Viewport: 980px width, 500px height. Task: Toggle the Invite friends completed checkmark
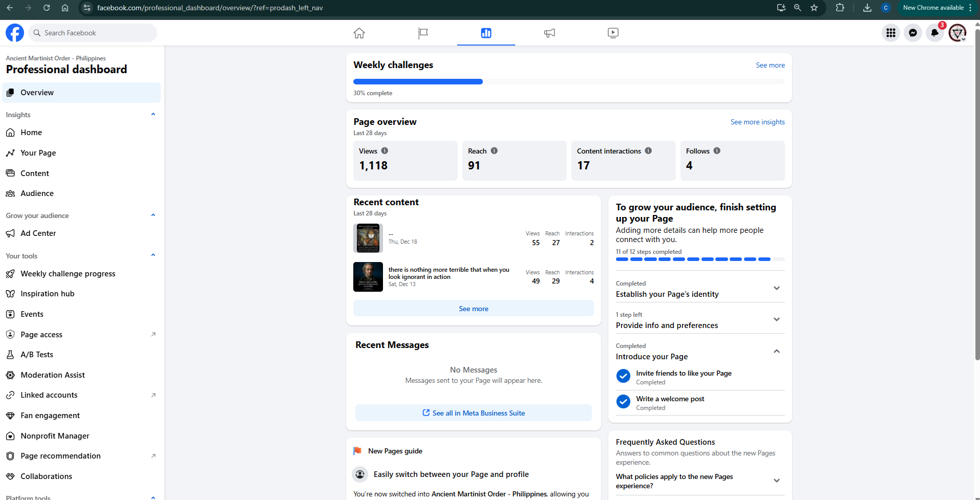623,376
